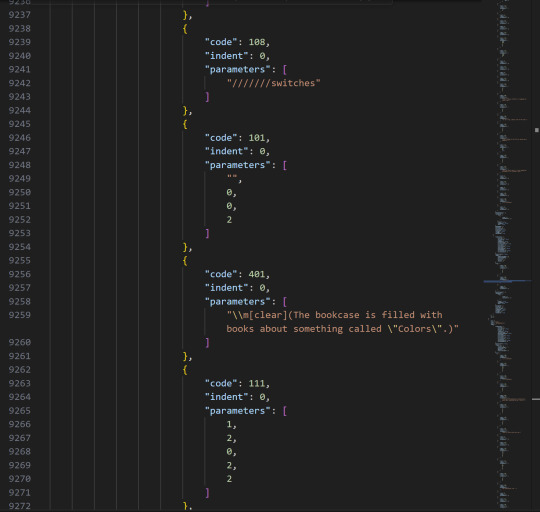Click opening brace on line 9238

point(185,29)
